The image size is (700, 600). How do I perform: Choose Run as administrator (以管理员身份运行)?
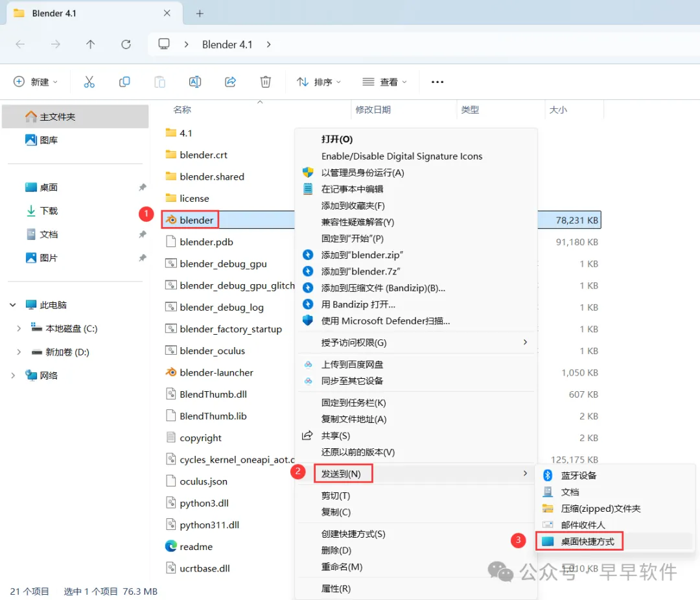(x=362, y=173)
